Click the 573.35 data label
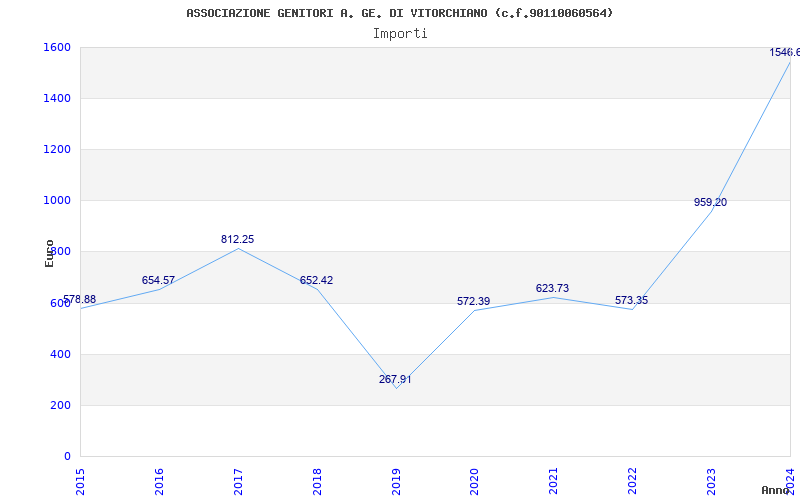 (x=631, y=301)
